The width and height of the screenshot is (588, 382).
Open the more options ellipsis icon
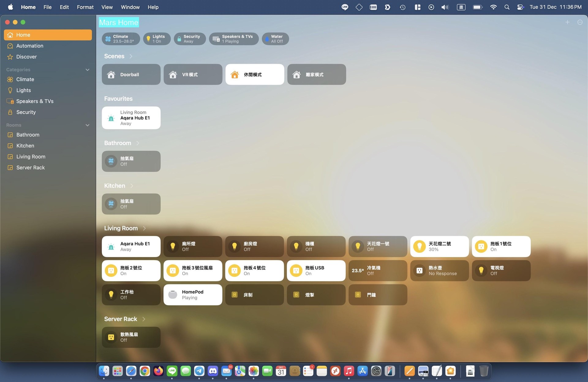[580, 22]
